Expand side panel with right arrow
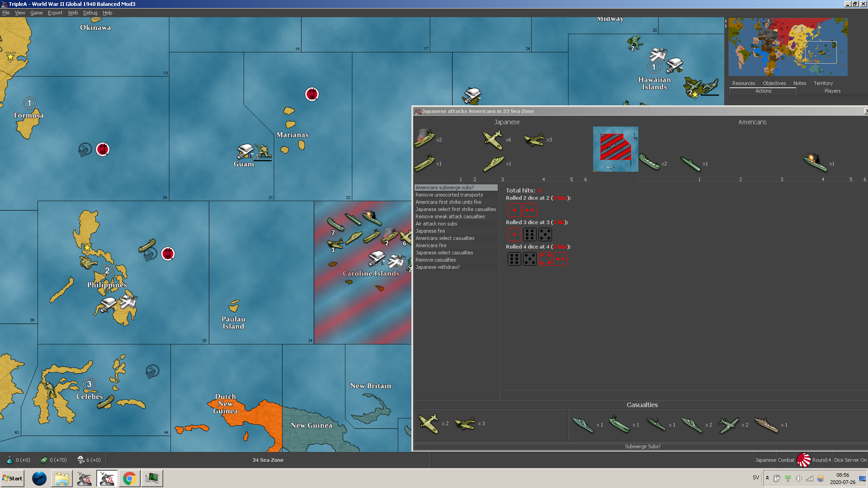Viewport: 868px width, 488px height. pos(726,26)
